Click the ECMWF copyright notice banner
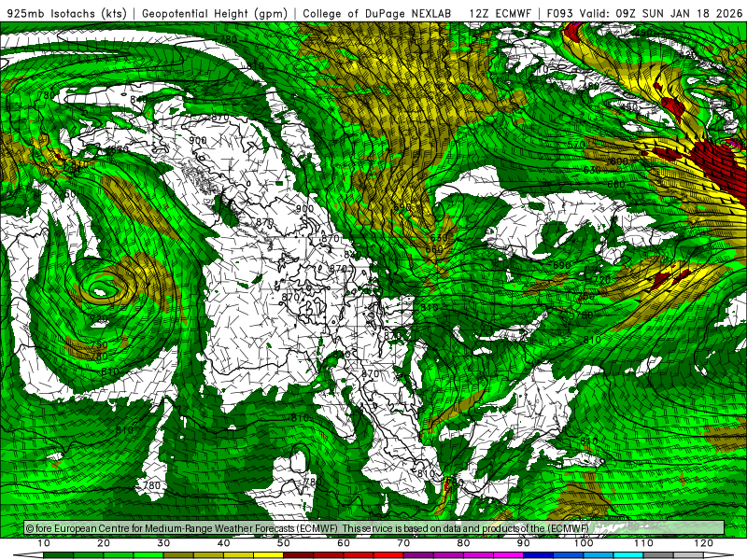The height and width of the screenshot is (560, 747). [x=374, y=528]
